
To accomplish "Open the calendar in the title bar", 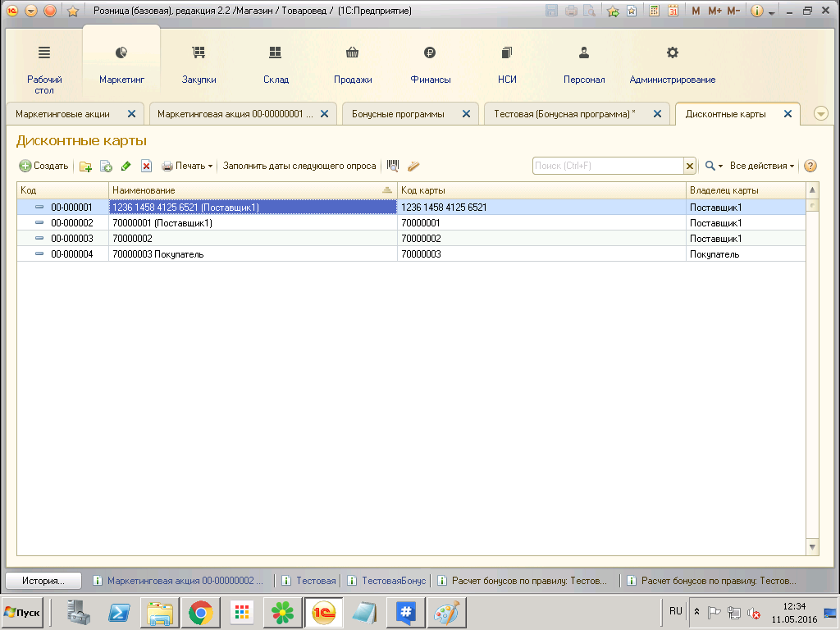I will click(x=673, y=11).
